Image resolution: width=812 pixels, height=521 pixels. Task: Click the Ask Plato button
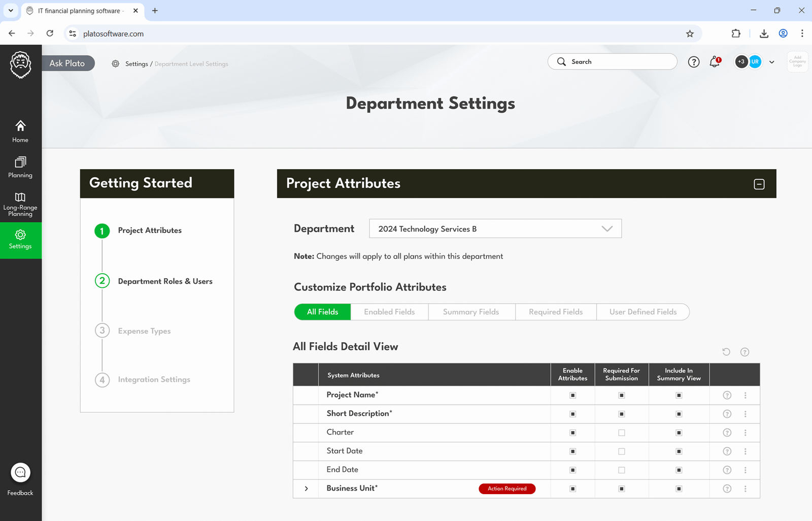(x=68, y=63)
